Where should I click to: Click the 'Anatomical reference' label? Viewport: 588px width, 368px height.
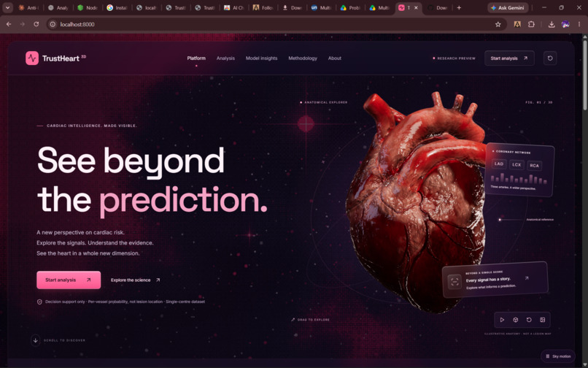click(x=540, y=220)
